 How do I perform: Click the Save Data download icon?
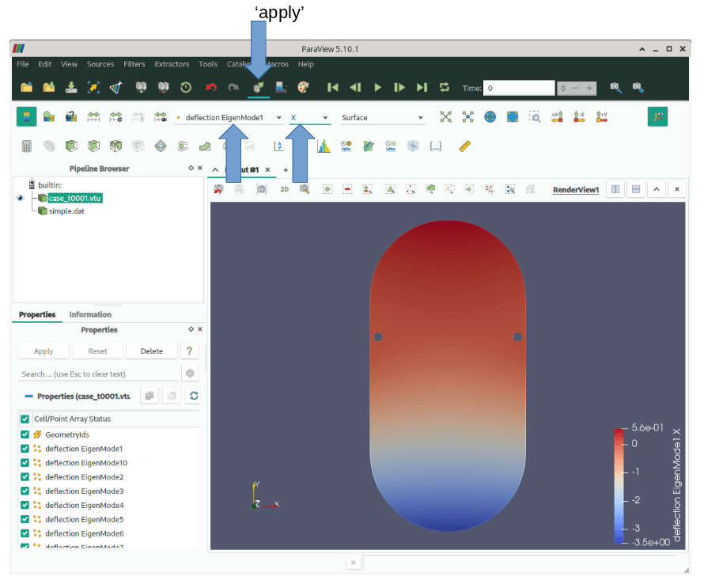tap(71, 87)
